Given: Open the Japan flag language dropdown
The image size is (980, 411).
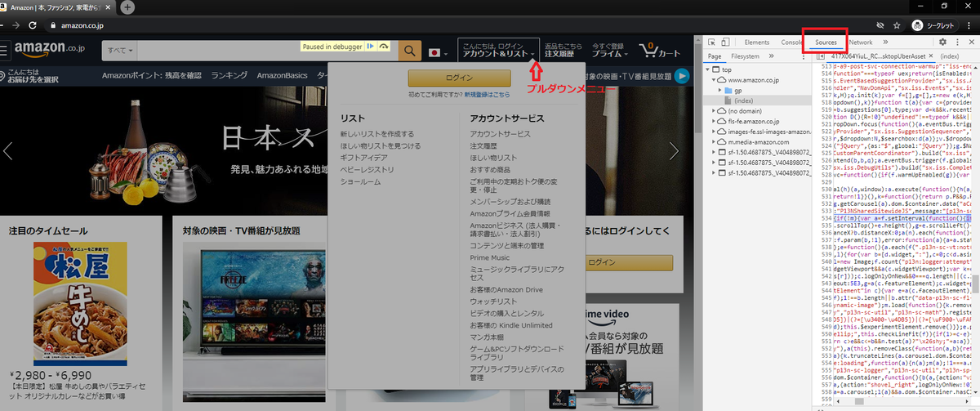Looking at the screenshot, I should pyautogui.click(x=438, y=51).
